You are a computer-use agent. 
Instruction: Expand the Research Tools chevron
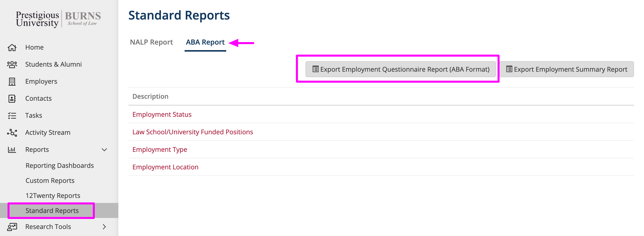click(104, 227)
